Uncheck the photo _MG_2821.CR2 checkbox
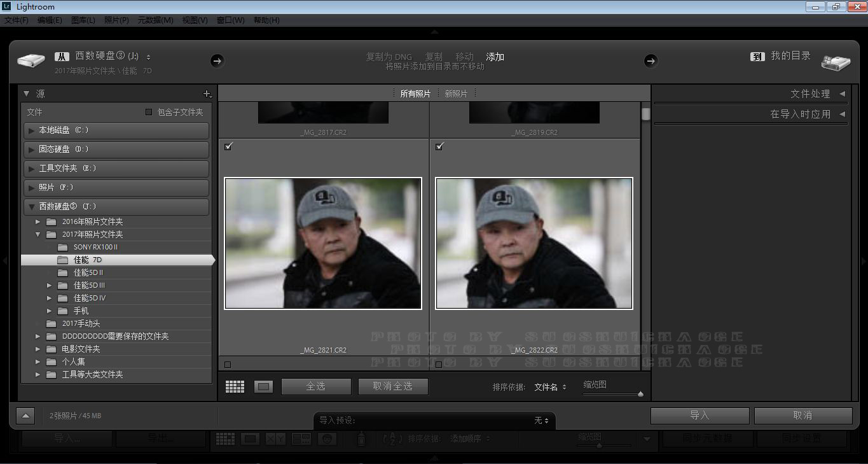This screenshot has height=464, width=868. pyautogui.click(x=229, y=146)
